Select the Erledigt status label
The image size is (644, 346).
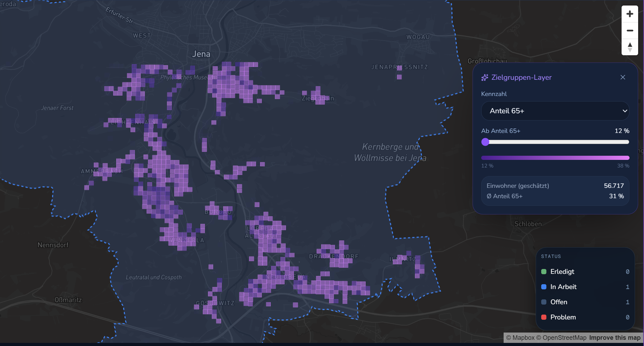point(562,272)
